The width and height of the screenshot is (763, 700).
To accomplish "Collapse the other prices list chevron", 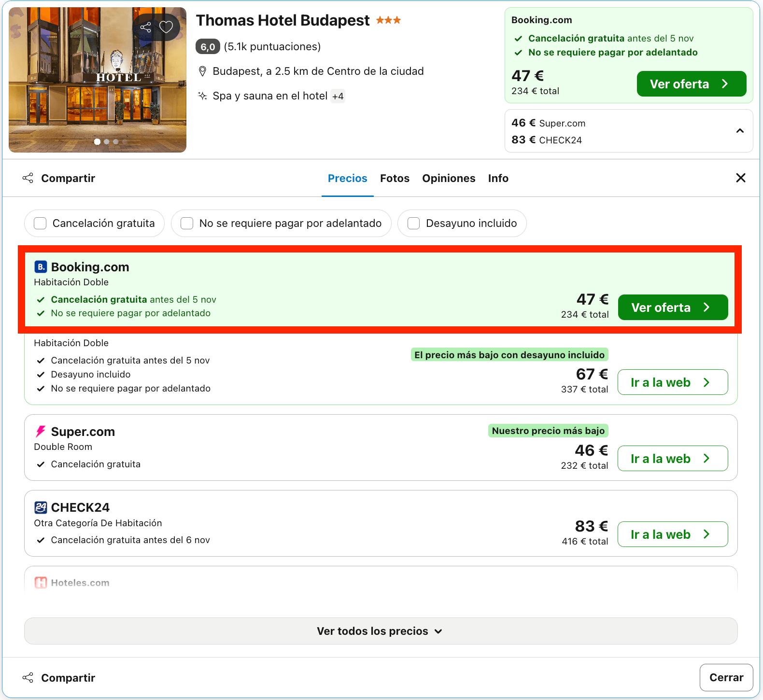I will click(x=740, y=131).
